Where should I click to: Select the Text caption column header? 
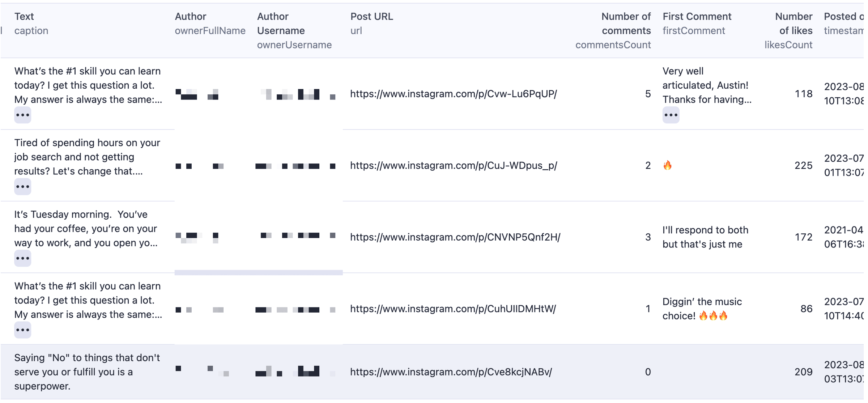(x=31, y=24)
